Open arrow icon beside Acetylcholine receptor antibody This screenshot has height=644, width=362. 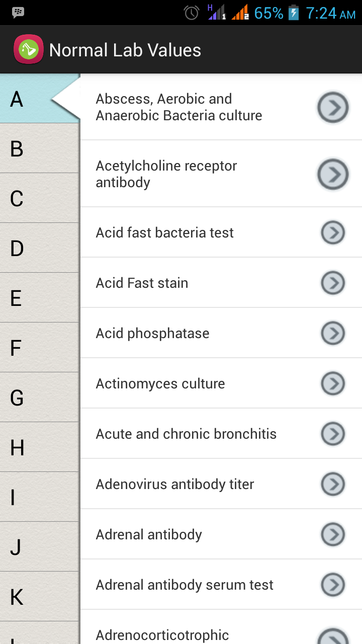click(333, 174)
